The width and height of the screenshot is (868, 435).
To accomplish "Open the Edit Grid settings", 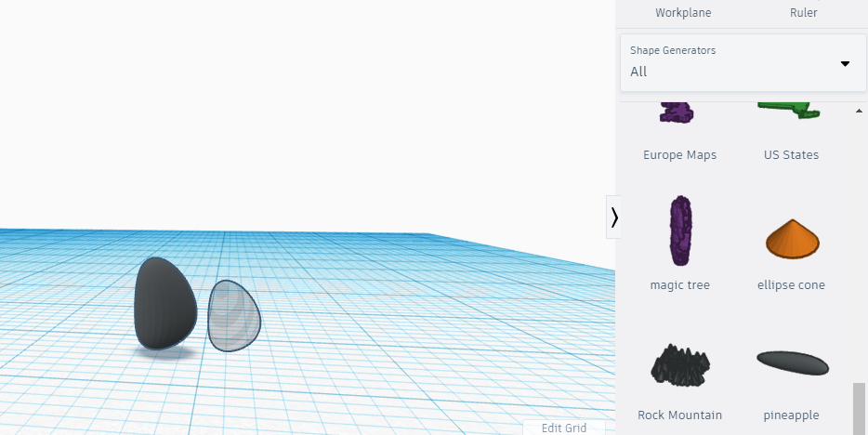I will point(563,428).
